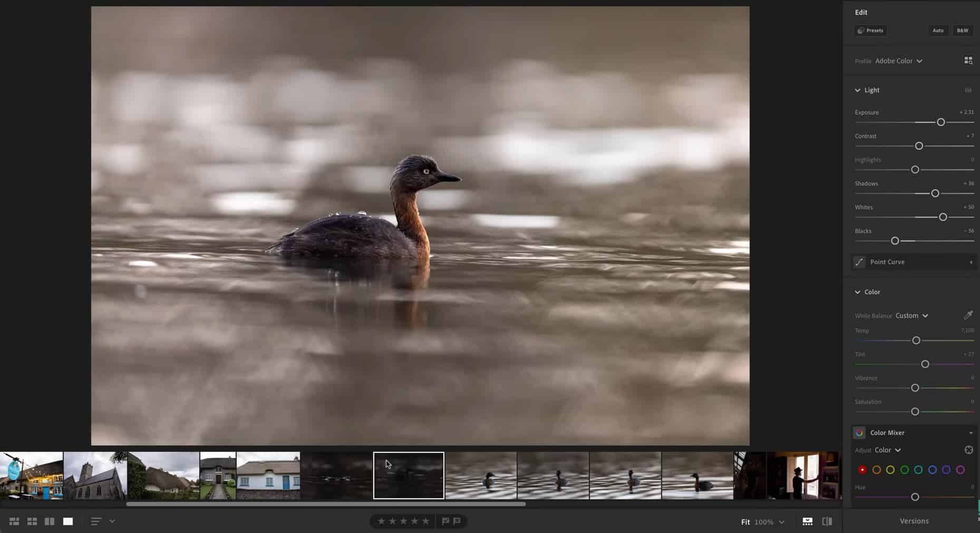Open the Profile Adobe Color dropdown
This screenshot has height=533, width=980.
[898, 61]
